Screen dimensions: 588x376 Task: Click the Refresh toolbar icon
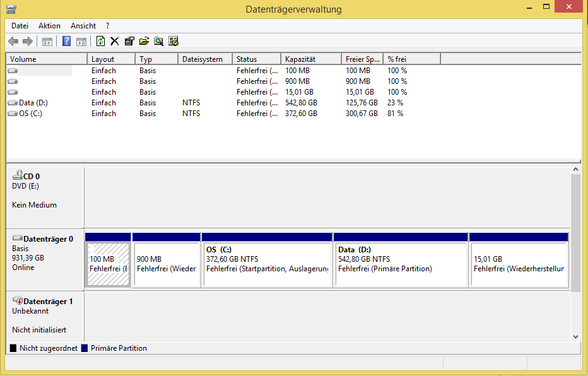click(100, 41)
